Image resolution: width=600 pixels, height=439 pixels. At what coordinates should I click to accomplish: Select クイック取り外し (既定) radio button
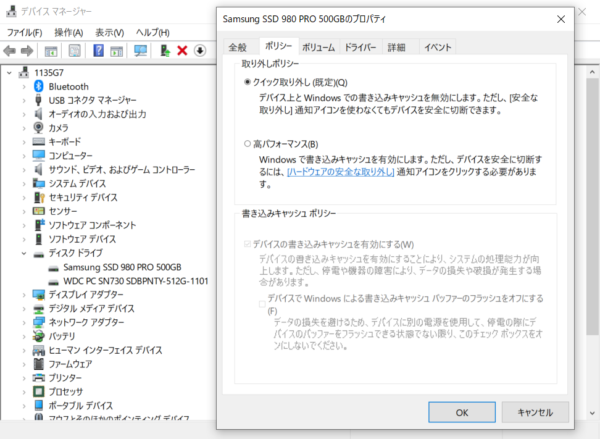[x=248, y=82]
